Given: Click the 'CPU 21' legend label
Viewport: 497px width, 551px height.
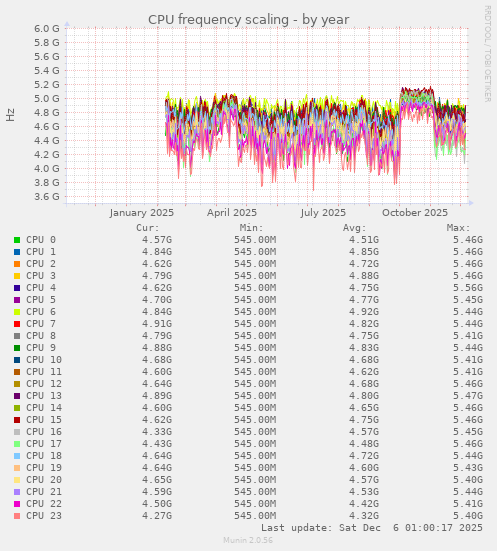Looking at the screenshot, I should pyautogui.click(x=44, y=492).
